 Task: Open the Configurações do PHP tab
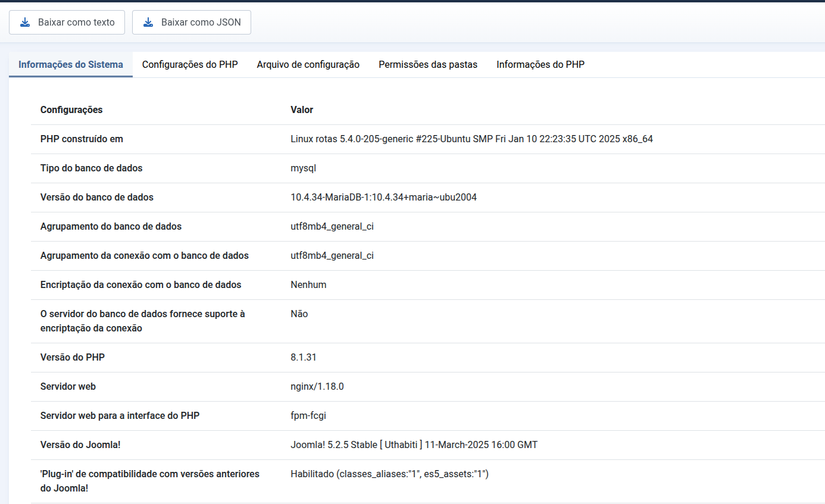click(x=190, y=65)
